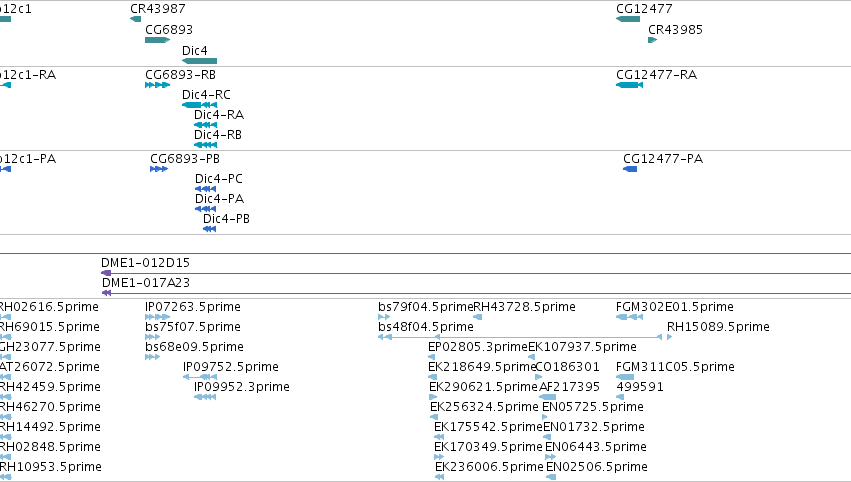Click the CG12477 gene arrow glyph
Viewport: 851px width, 482px height.
click(628, 19)
